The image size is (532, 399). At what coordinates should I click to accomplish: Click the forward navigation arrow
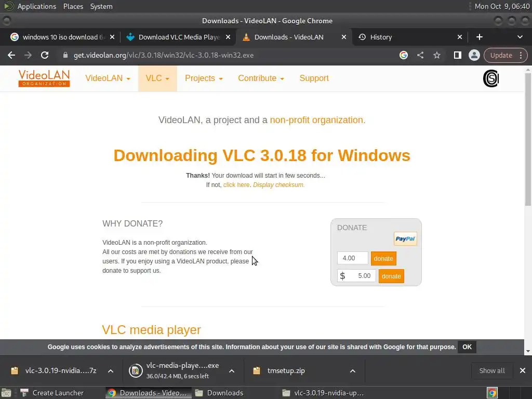[28, 55]
